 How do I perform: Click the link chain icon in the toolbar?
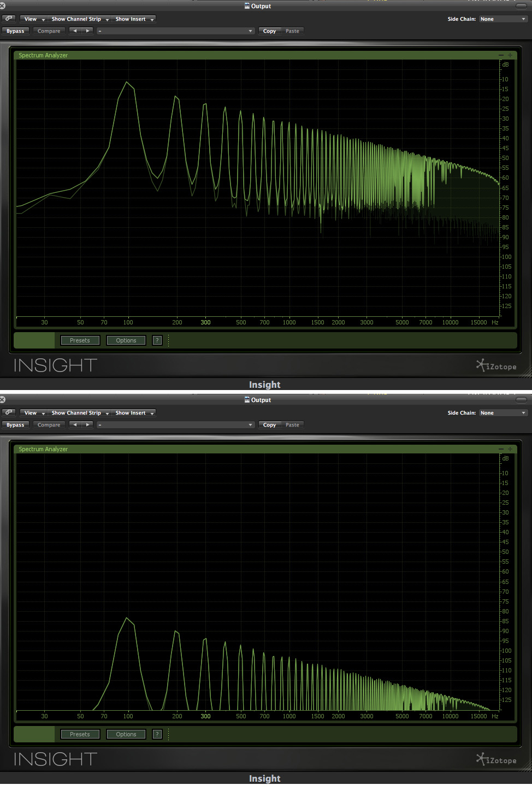tap(9, 18)
